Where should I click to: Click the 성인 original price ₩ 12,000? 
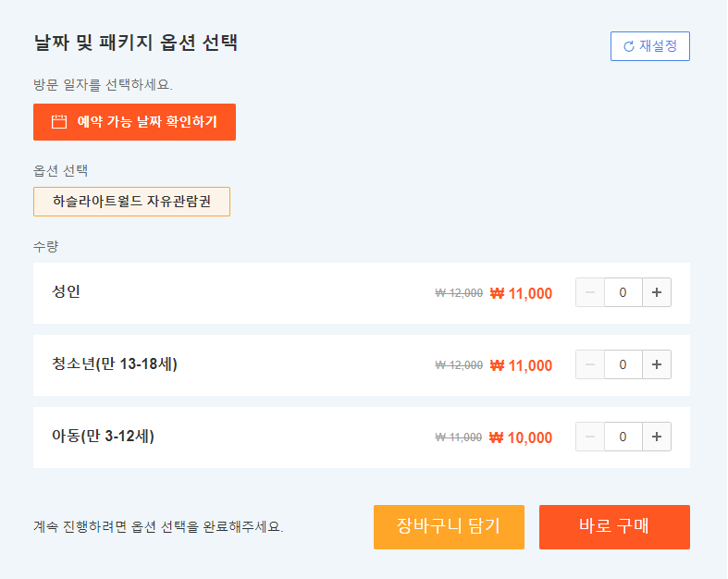[459, 293]
